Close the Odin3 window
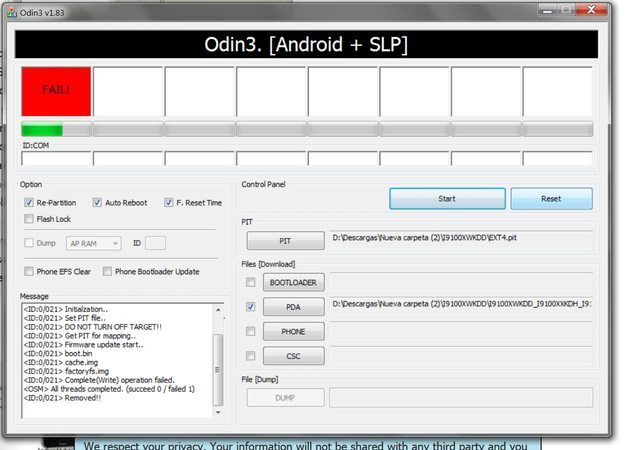 pyautogui.click(x=591, y=10)
